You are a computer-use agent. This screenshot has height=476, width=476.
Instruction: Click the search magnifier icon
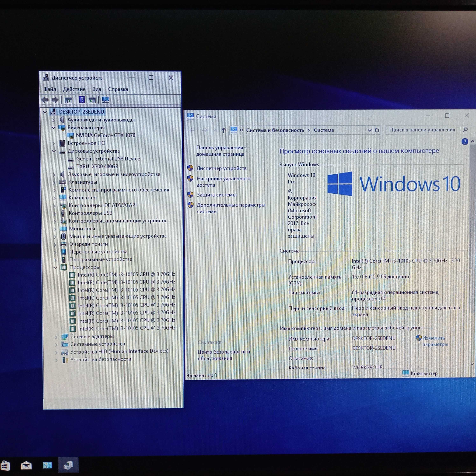click(x=465, y=130)
